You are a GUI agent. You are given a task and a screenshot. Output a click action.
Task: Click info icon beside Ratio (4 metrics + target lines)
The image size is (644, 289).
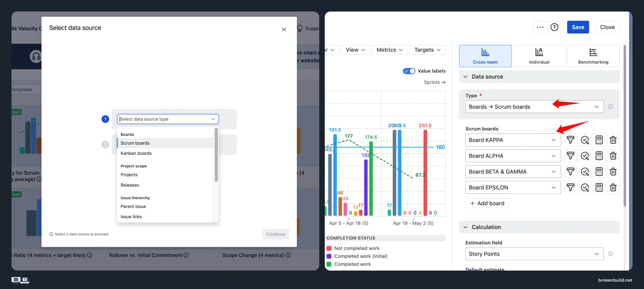(x=90, y=255)
